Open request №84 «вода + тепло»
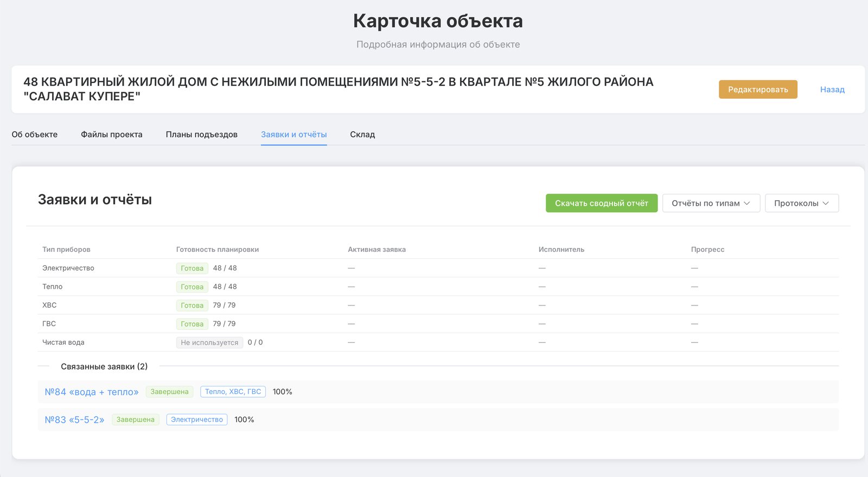The width and height of the screenshot is (868, 477). 92,392
